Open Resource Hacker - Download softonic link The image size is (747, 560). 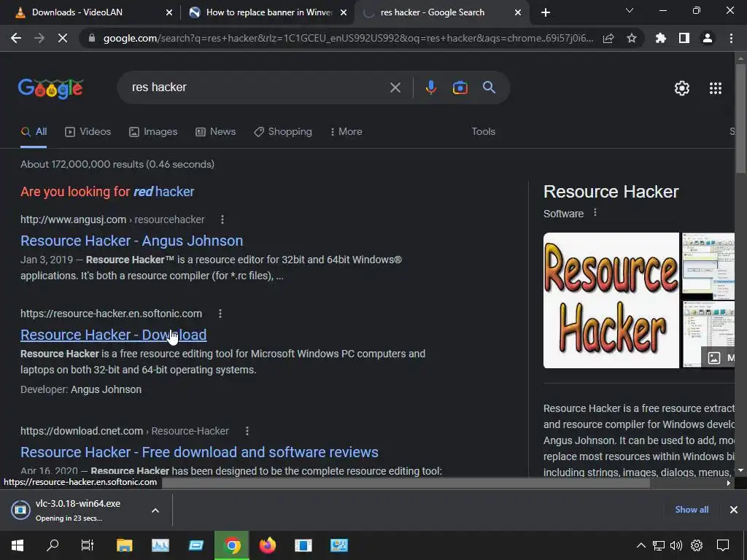pos(113,335)
